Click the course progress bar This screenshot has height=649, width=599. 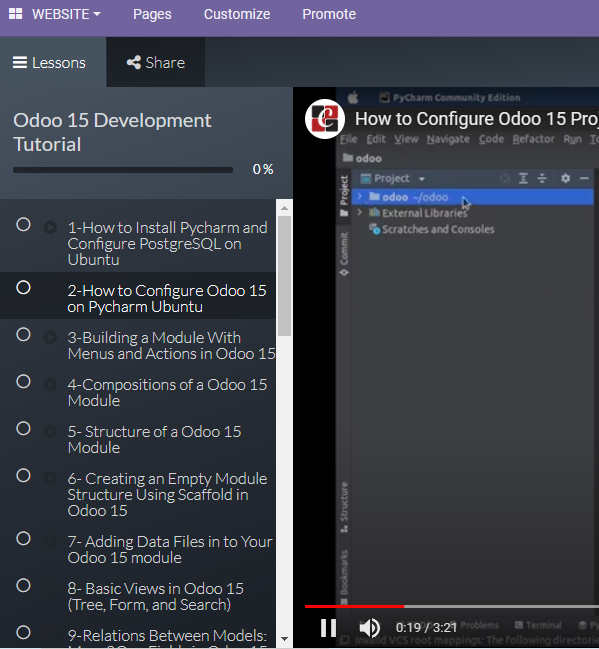click(123, 170)
